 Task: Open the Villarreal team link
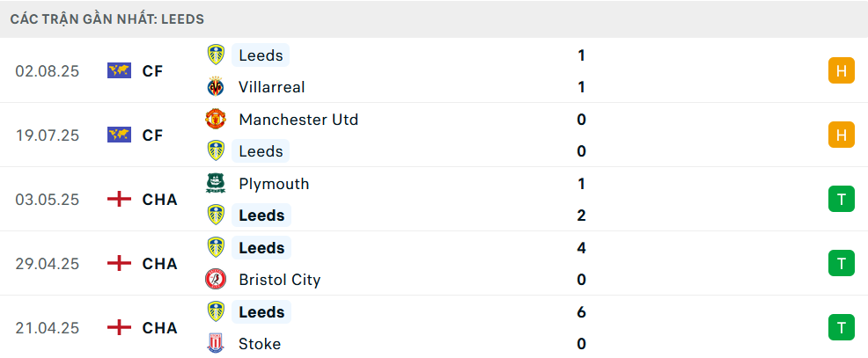[x=272, y=87]
